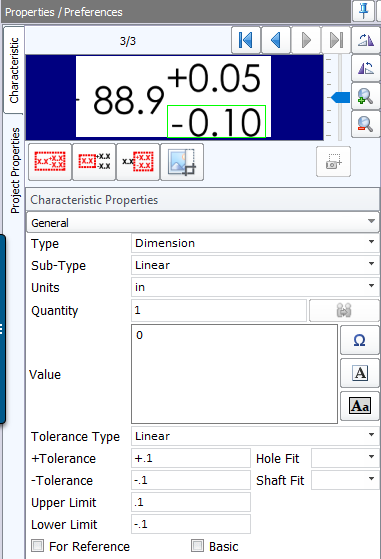This screenshot has height=559, width=381.
Task: Check the Basic checkbox
Action: tap(197, 545)
